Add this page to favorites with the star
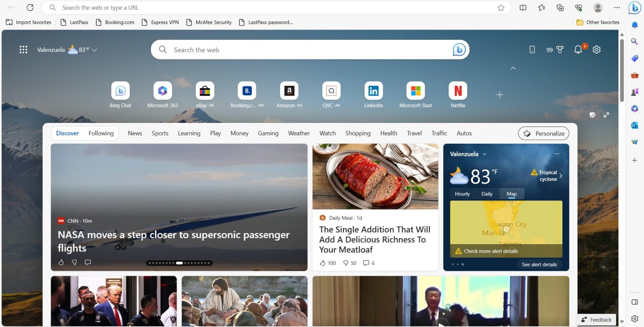644x327 pixels. point(501,8)
